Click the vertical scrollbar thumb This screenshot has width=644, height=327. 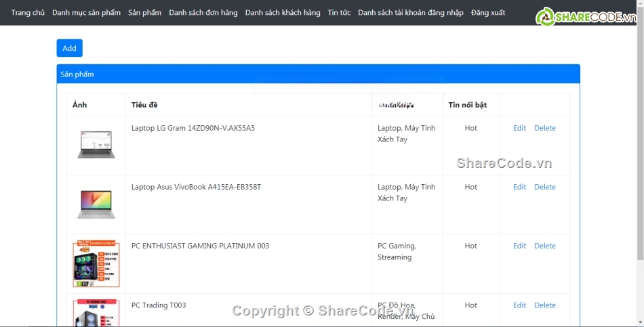(640, 133)
